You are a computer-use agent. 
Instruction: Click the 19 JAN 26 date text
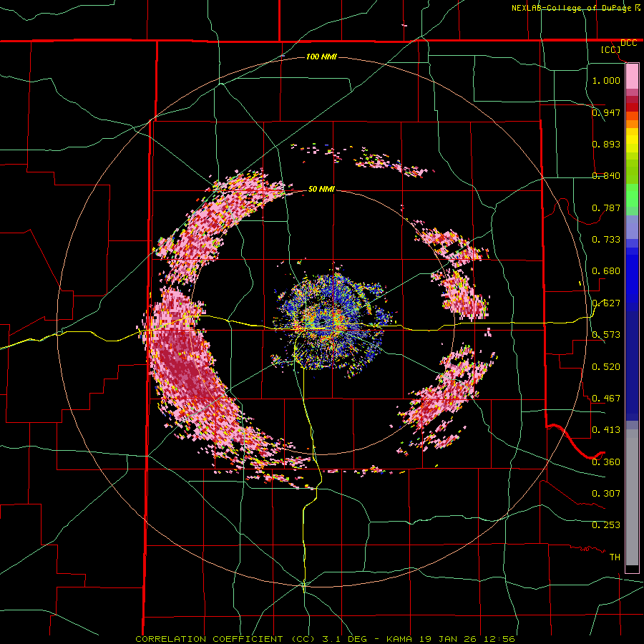pos(448,639)
